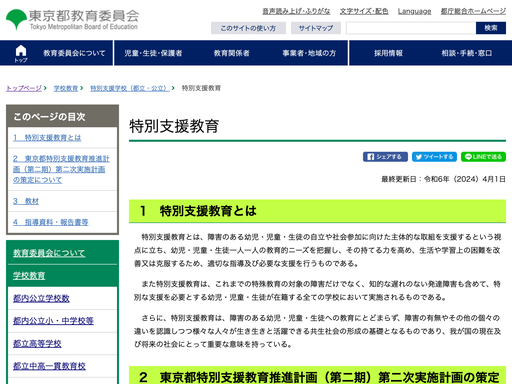Click the section heading 1 特別支援教育とは

(x=317, y=211)
